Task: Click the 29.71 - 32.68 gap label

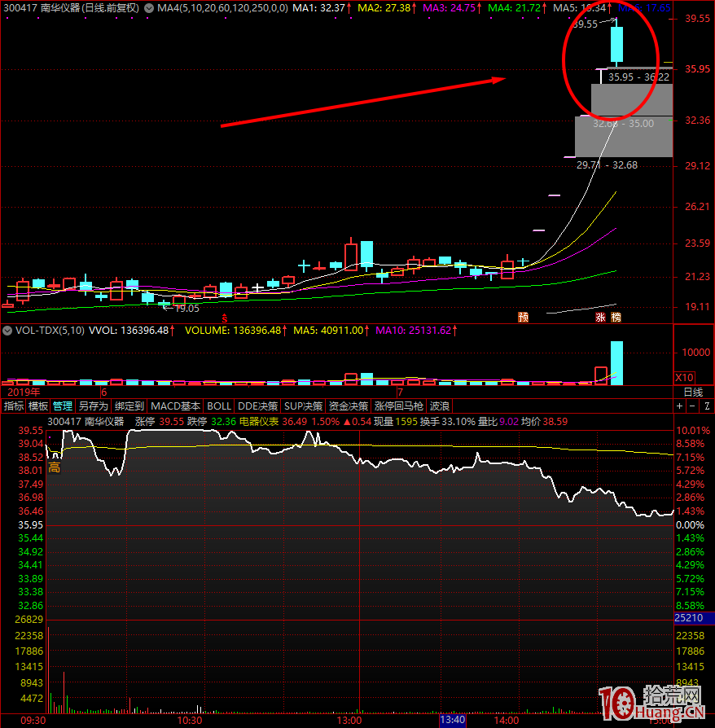Action: coord(607,165)
